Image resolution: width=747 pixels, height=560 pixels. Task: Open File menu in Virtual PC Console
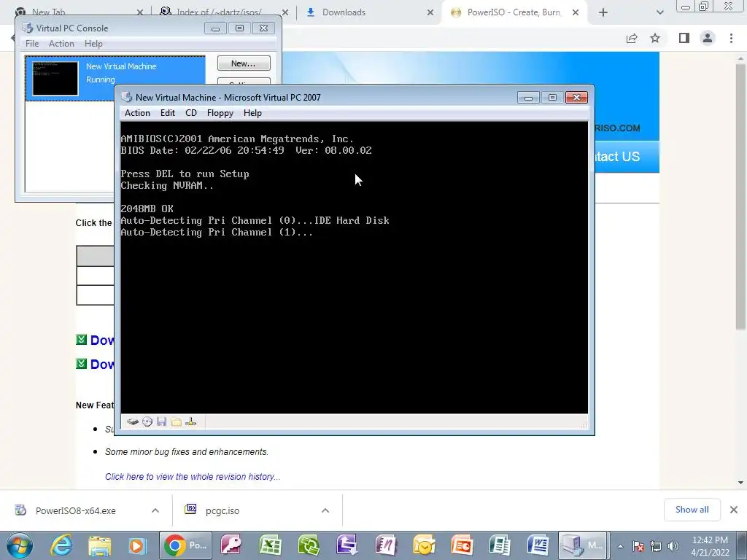(32, 43)
